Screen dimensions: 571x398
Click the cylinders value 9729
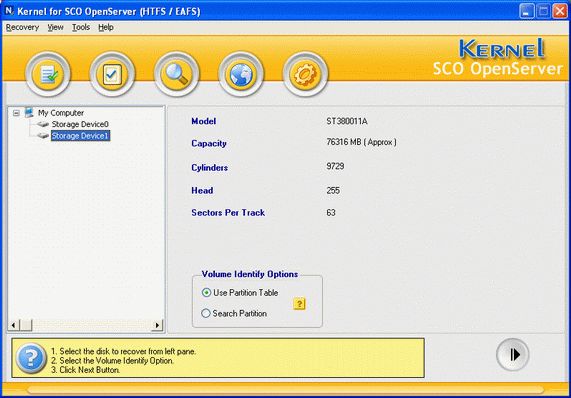(x=335, y=166)
